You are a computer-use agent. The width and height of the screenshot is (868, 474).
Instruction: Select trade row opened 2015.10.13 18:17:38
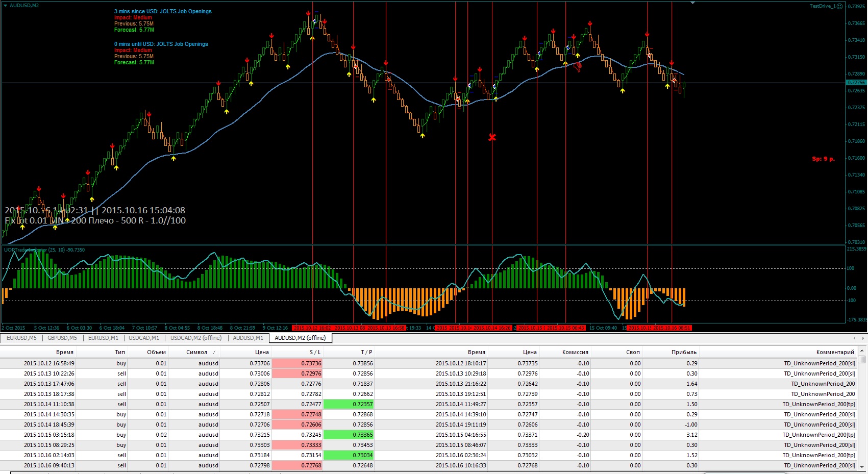pos(429,394)
